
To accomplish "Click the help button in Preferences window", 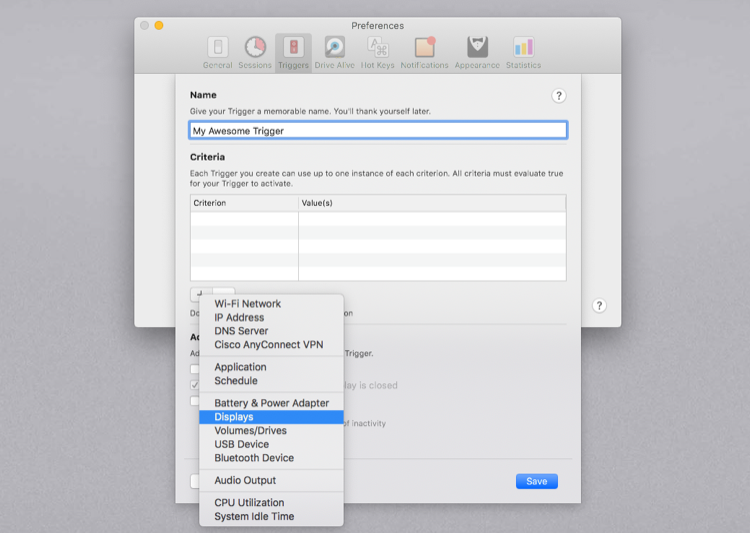I will pyautogui.click(x=599, y=306).
